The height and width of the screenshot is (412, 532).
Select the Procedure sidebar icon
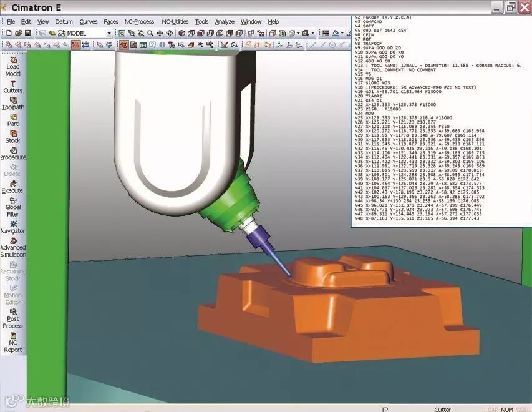tap(13, 154)
